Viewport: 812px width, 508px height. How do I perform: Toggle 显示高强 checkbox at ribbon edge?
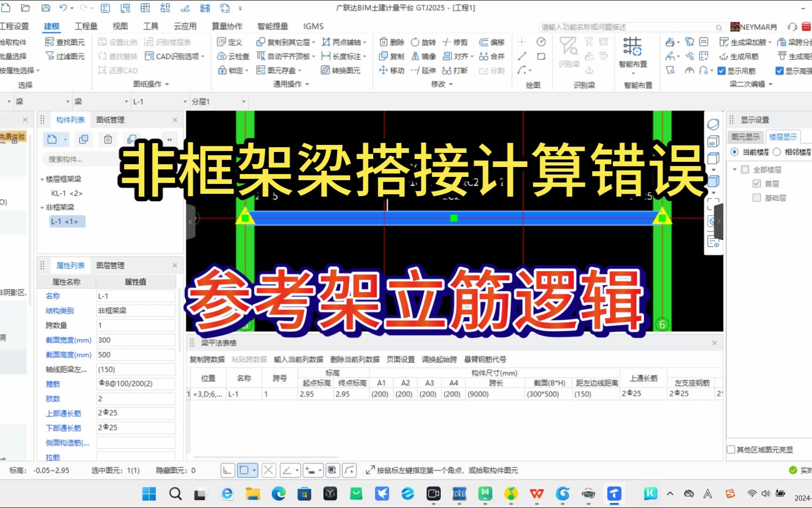point(780,71)
